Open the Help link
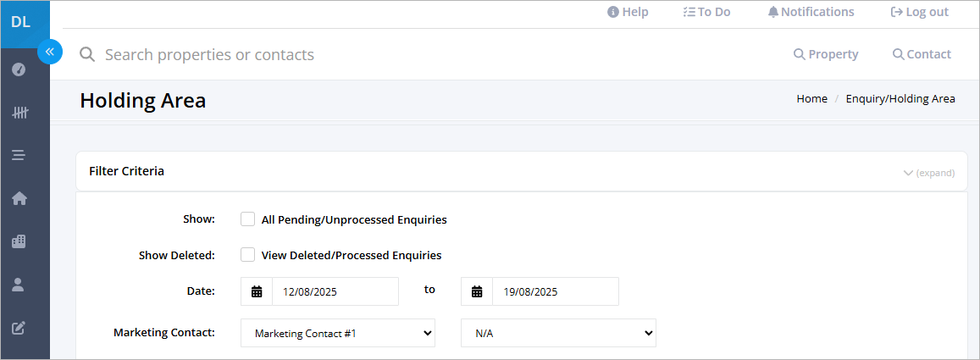 628,12
